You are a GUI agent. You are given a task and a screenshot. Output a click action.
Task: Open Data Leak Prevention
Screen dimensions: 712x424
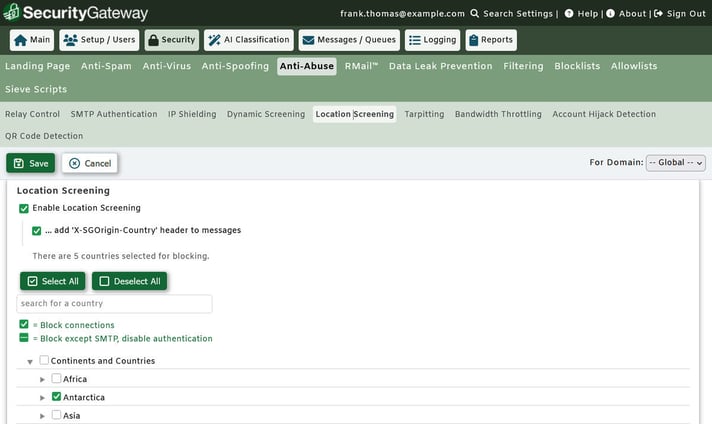point(440,66)
